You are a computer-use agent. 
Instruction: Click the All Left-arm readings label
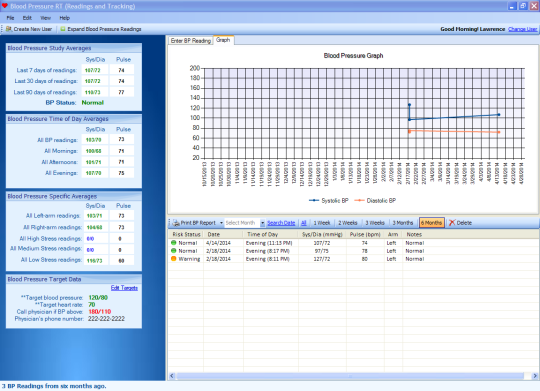point(53,216)
